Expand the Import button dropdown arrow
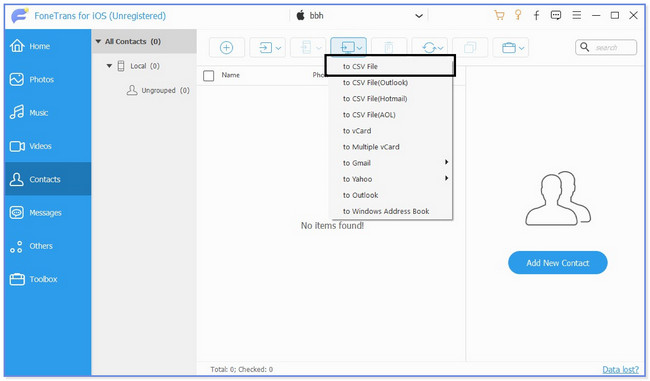Viewport: 650px width, 381px height. (279, 48)
